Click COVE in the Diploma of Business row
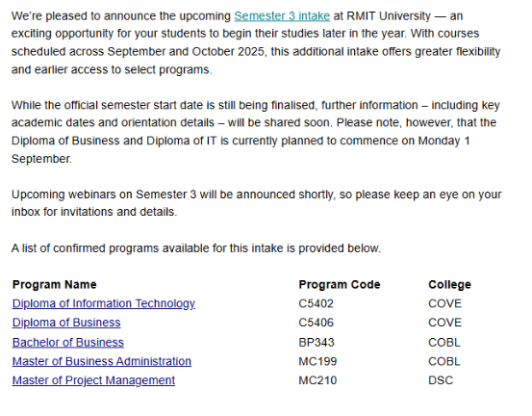Screen dimensions: 532x416 point(445,323)
